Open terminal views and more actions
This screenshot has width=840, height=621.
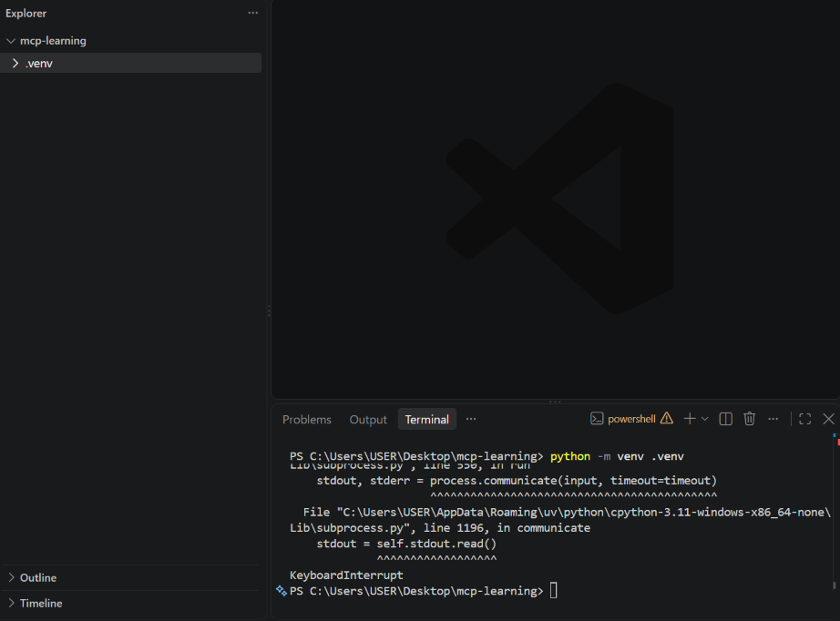[773, 419]
